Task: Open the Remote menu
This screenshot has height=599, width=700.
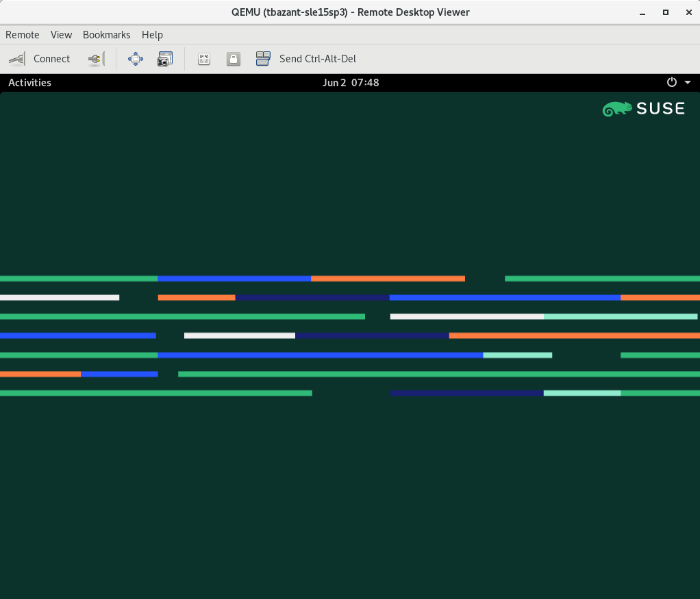Action: point(23,35)
